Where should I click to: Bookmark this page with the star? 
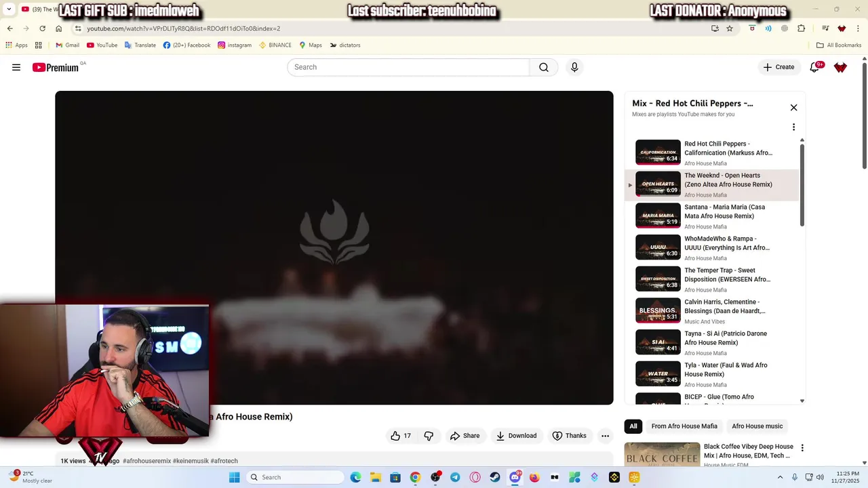[x=730, y=28]
